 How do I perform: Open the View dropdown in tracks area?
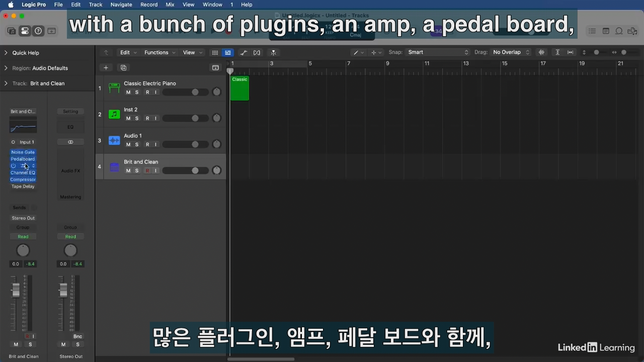point(192,52)
